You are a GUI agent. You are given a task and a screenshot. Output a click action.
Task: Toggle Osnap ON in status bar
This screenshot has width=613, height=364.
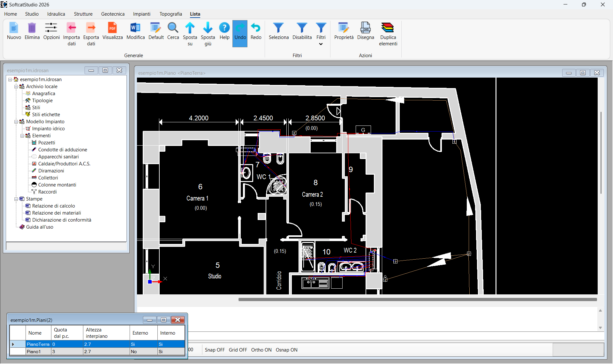coord(286,350)
